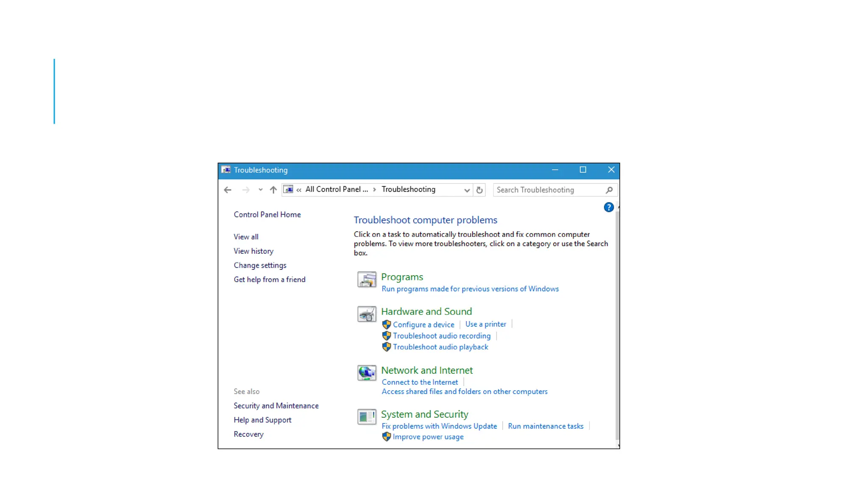
Task: Click the System and Security category icon
Action: (367, 417)
